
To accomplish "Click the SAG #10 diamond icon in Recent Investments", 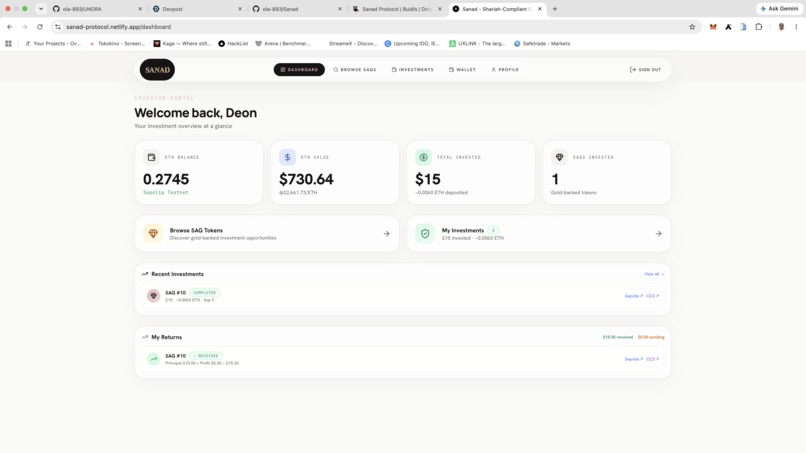I will [x=153, y=296].
